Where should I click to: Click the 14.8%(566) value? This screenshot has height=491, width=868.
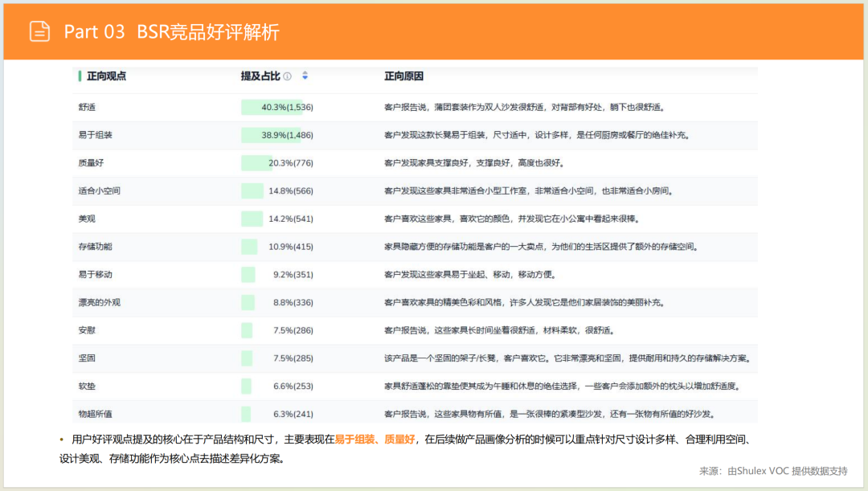click(x=291, y=191)
